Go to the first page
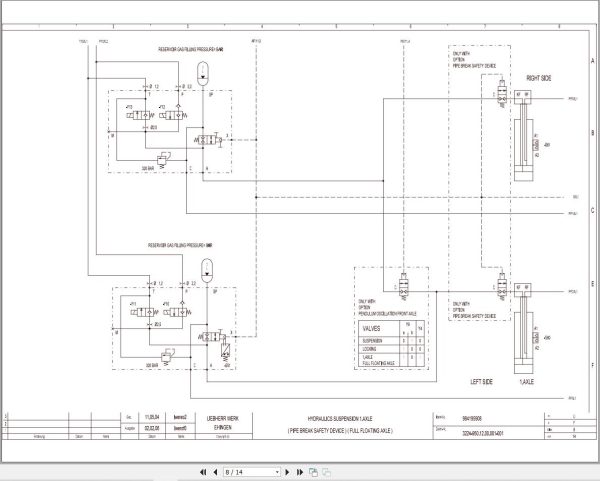 click(x=203, y=472)
